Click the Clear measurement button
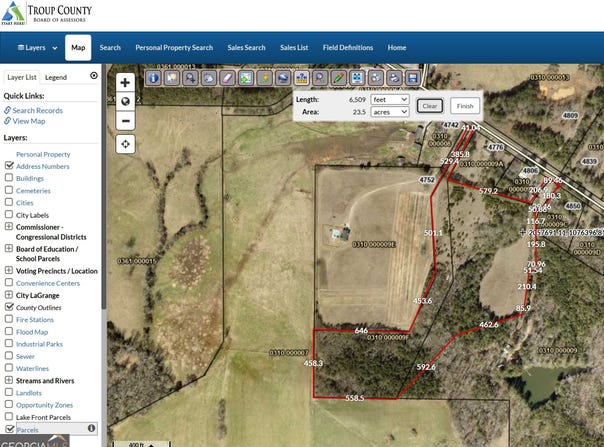 coord(430,106)
